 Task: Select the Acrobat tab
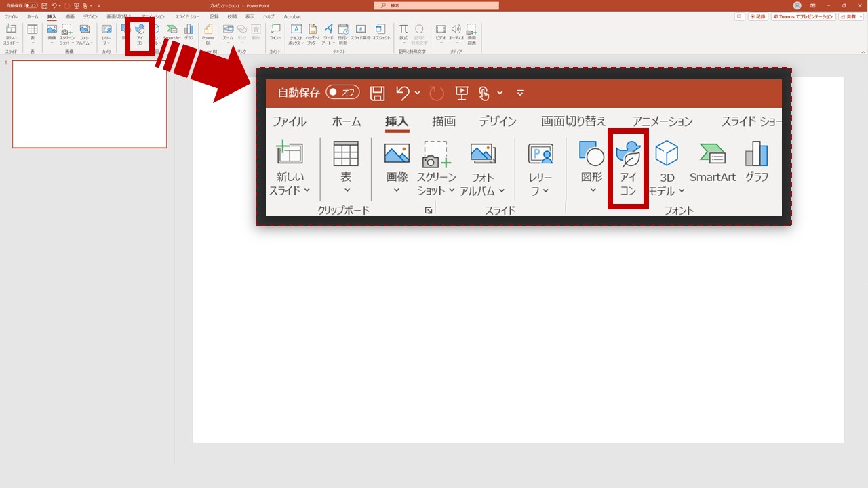pyautogui.click(x=292, y=16)
